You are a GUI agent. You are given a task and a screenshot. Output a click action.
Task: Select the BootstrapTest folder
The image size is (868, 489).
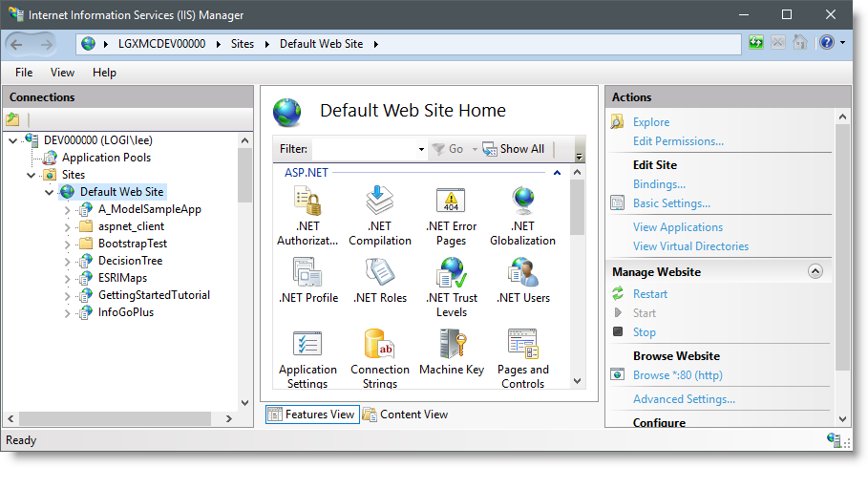pyautogui.click(x=133, y=244)
